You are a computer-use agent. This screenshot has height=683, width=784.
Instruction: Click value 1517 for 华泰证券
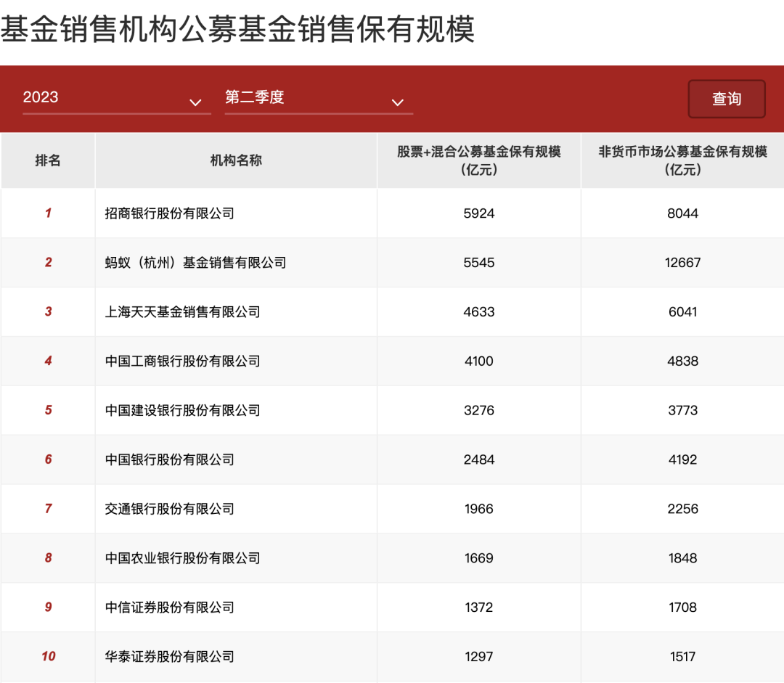(x=682, y=656)
